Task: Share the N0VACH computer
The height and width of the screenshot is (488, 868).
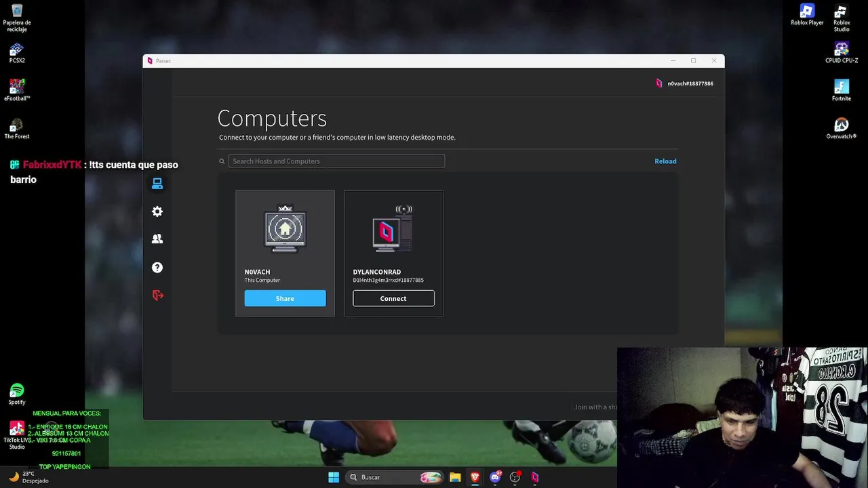Action: tap(285, 298)
